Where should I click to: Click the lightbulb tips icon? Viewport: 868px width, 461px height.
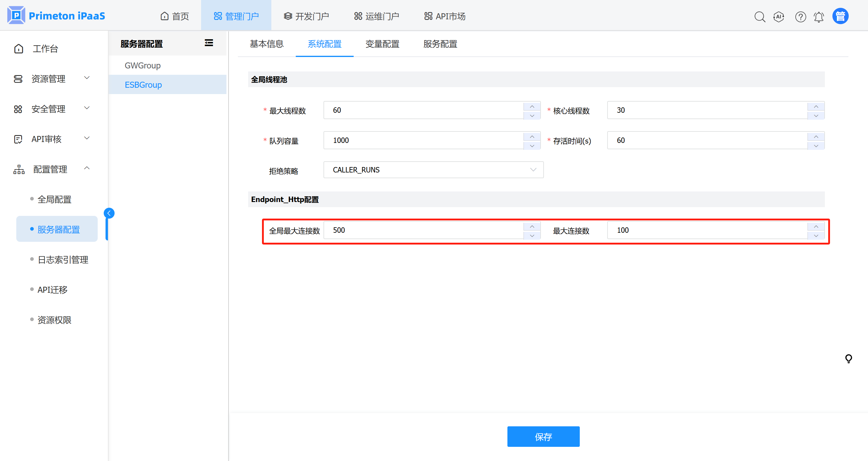848,358
